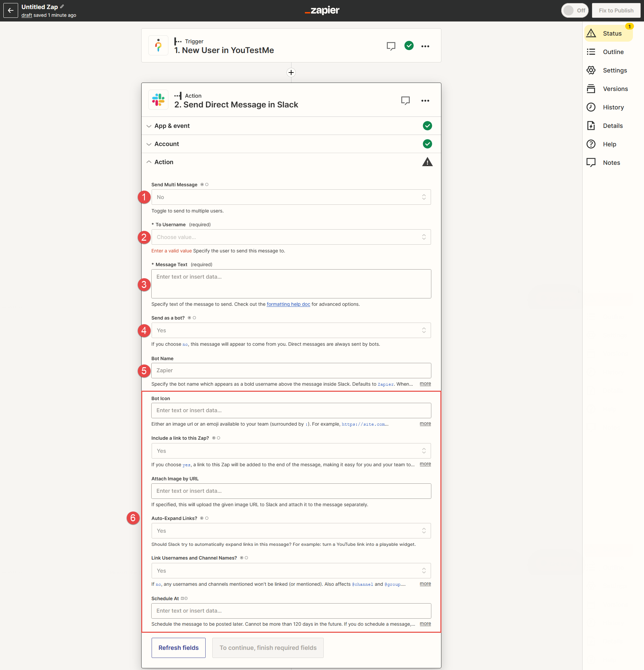Expand the App & event section
The image size is (644, 670).
pos(291,126)
